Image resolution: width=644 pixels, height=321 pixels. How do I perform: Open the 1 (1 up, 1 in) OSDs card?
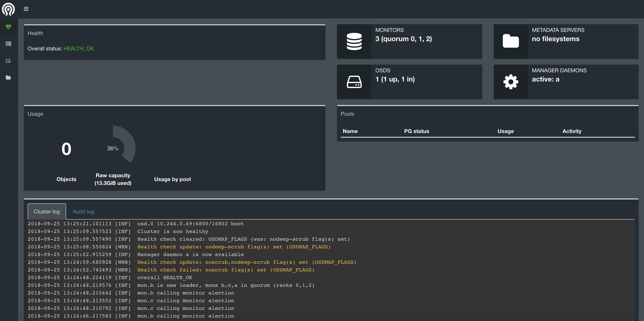(x=395, y=79)
